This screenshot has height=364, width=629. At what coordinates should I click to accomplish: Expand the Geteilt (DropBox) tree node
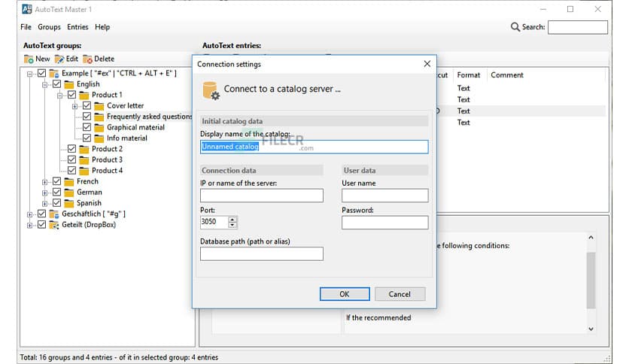(x=29, y=226)
